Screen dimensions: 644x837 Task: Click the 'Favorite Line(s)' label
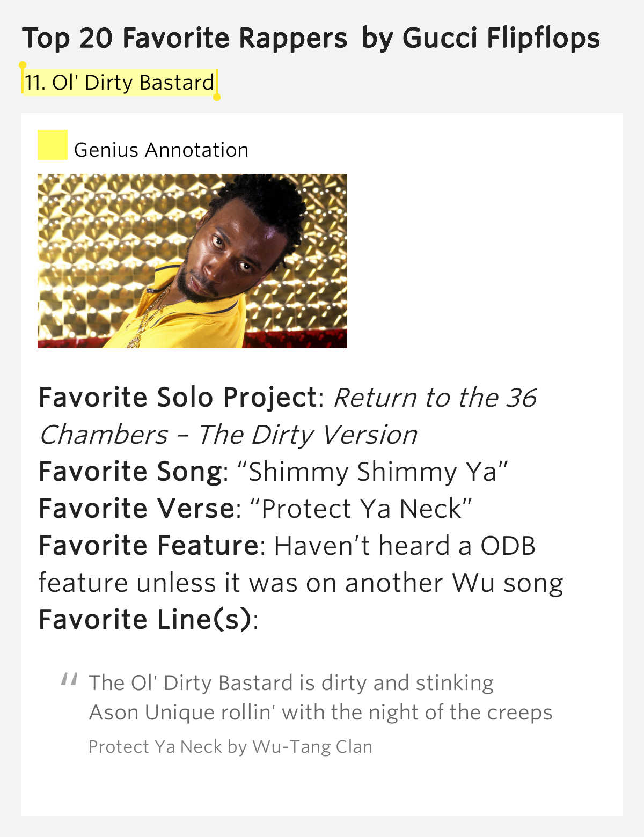point(145,620)
